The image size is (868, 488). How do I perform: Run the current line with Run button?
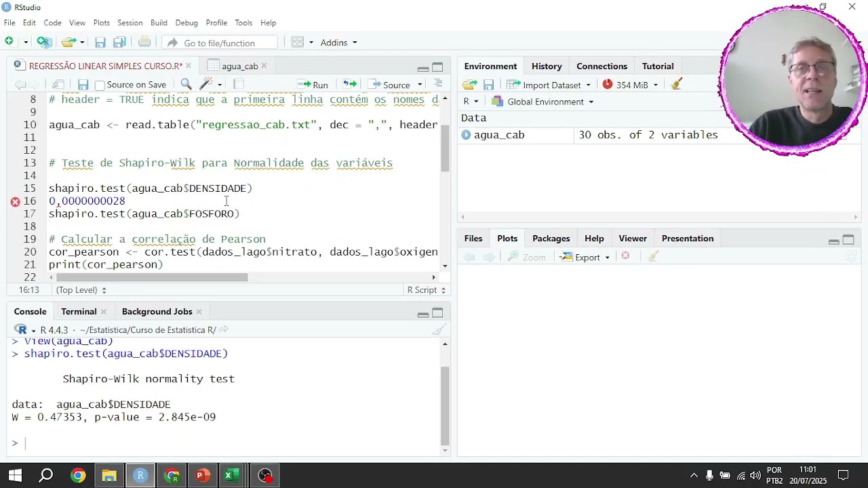[x=313, y=85]
